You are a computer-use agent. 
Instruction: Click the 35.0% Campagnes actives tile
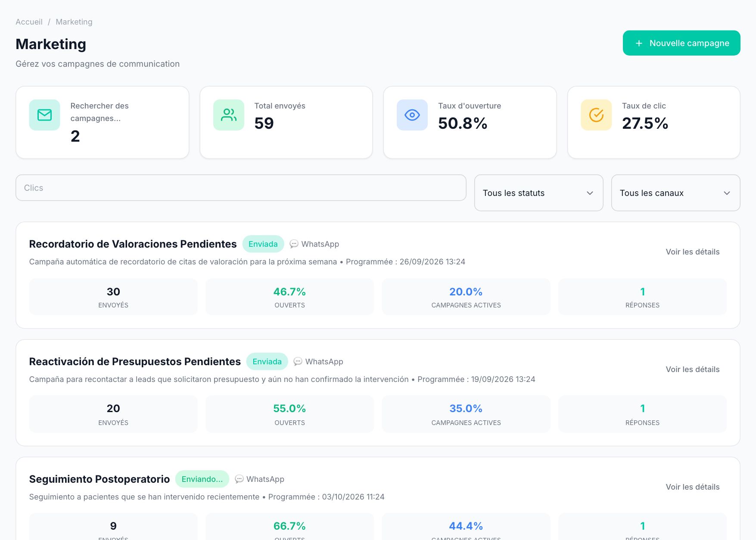point(466,414)
